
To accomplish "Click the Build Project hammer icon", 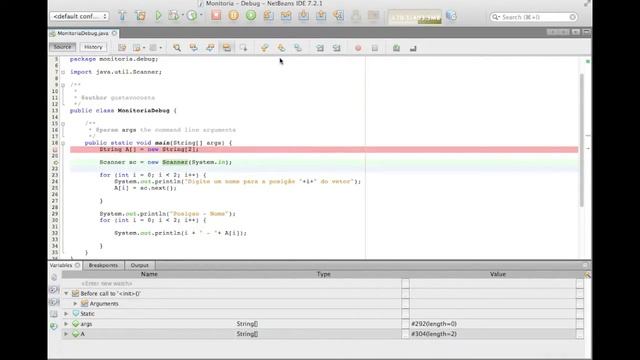I will pos(122,16).
